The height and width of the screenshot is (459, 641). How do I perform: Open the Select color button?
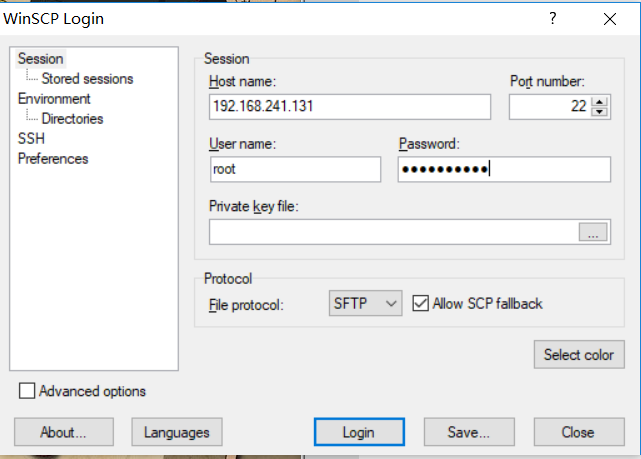tap(579, 354)
